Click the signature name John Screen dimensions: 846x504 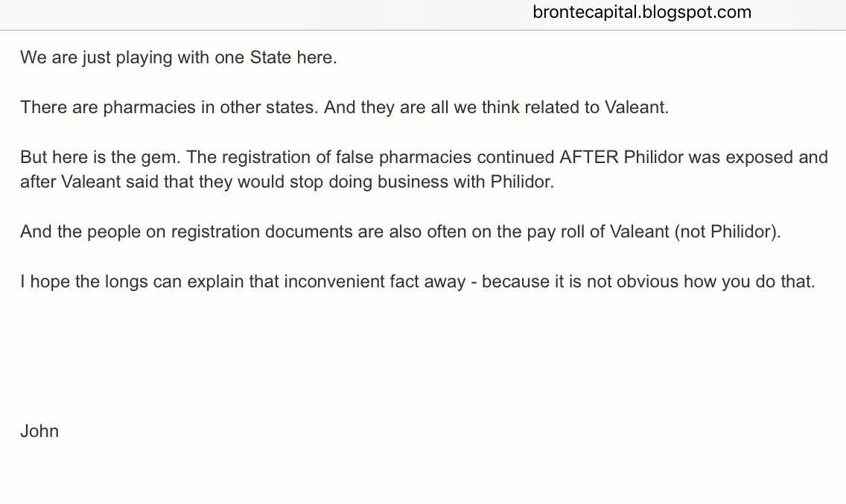tap(39, 431)
